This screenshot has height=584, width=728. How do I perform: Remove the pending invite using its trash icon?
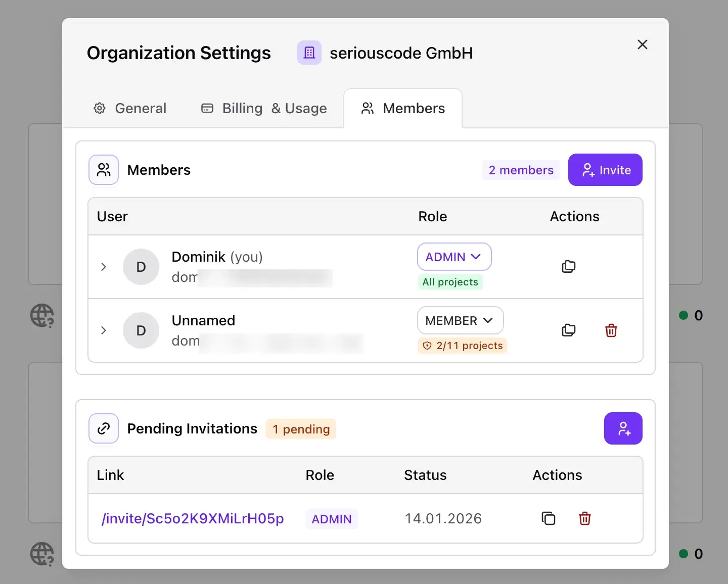click(x=584, y=518)
